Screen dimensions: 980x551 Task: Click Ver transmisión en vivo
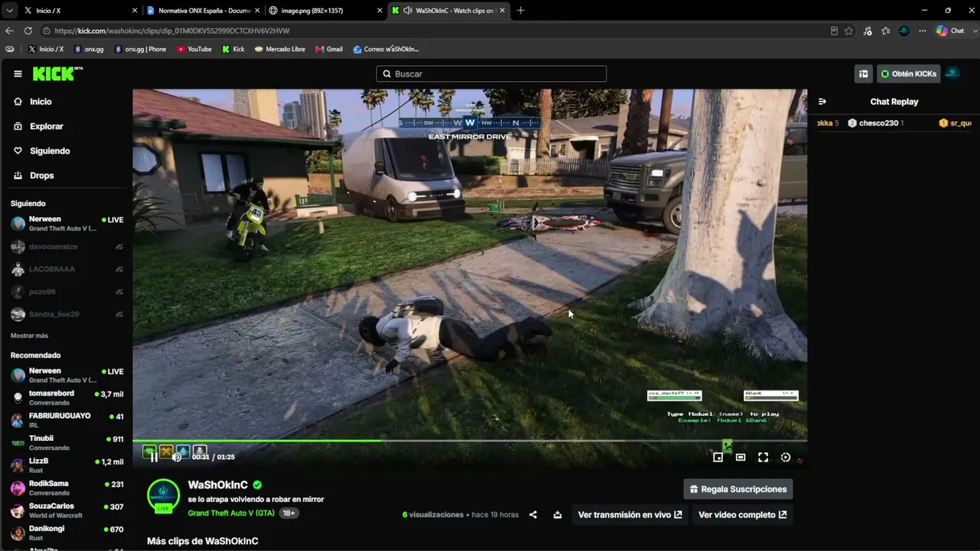tap(630, 514)
